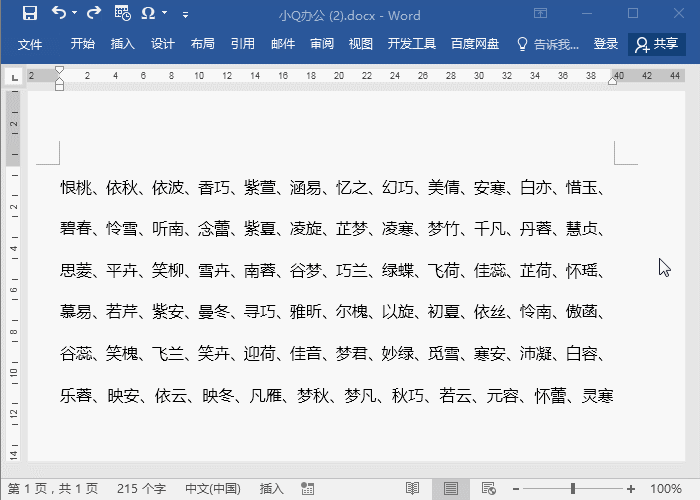Click the name 沛凝 in the document
The height and width of the screenshot is (500, 700).
click(536, 354)
